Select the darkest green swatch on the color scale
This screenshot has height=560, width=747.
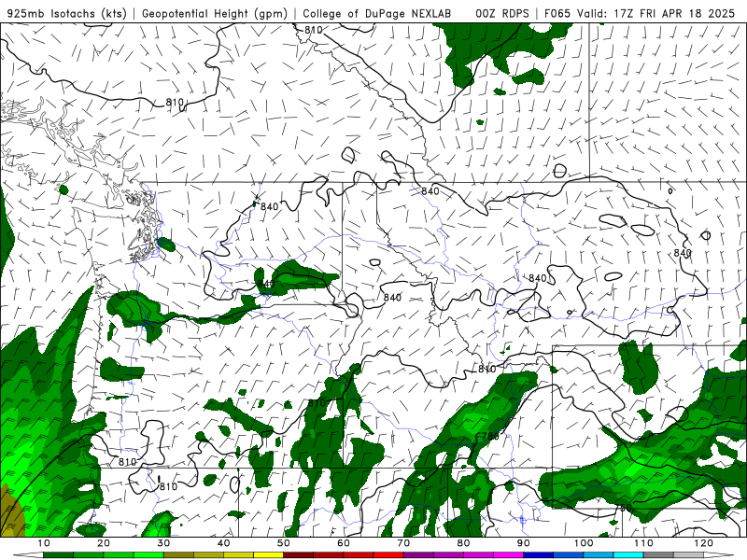58,554
